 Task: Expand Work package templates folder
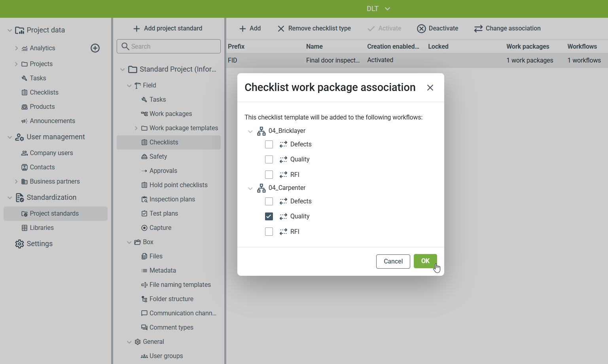tap(136, 128)
